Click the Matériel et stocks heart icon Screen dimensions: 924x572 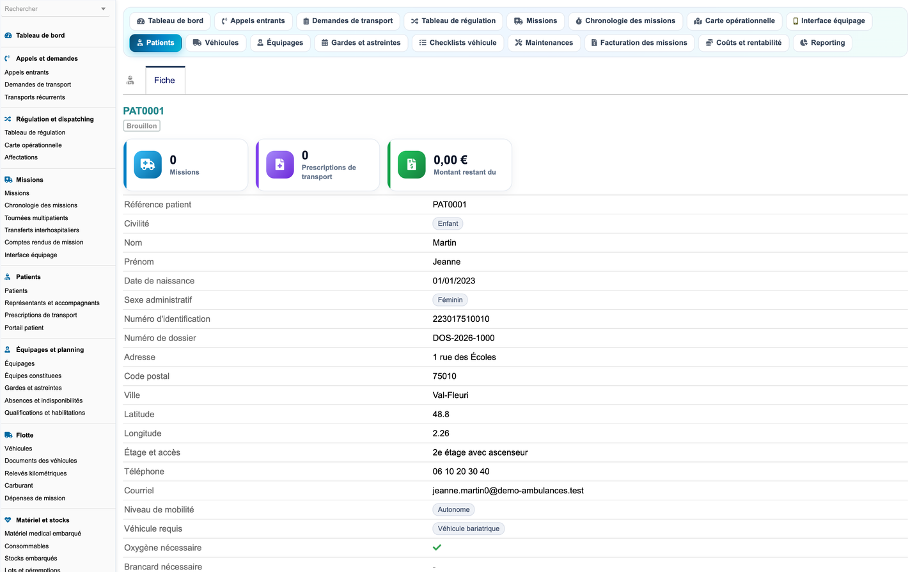click(x=8, y=520)
